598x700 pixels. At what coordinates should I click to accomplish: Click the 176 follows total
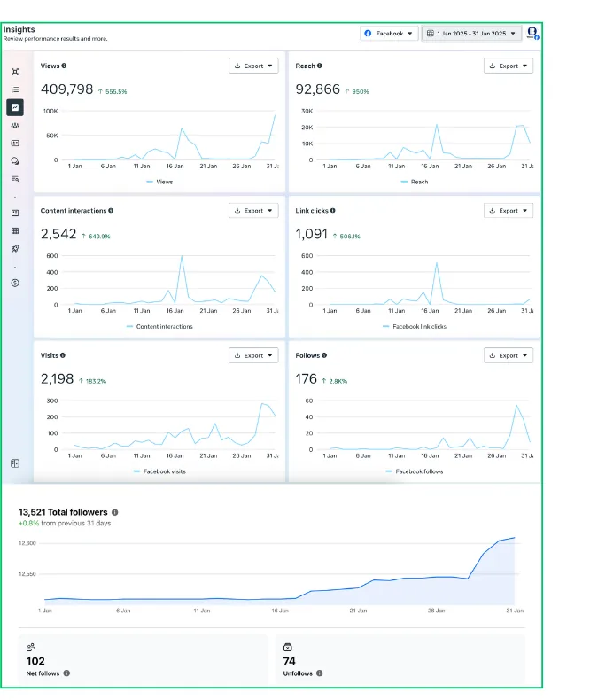click(307, 379)
